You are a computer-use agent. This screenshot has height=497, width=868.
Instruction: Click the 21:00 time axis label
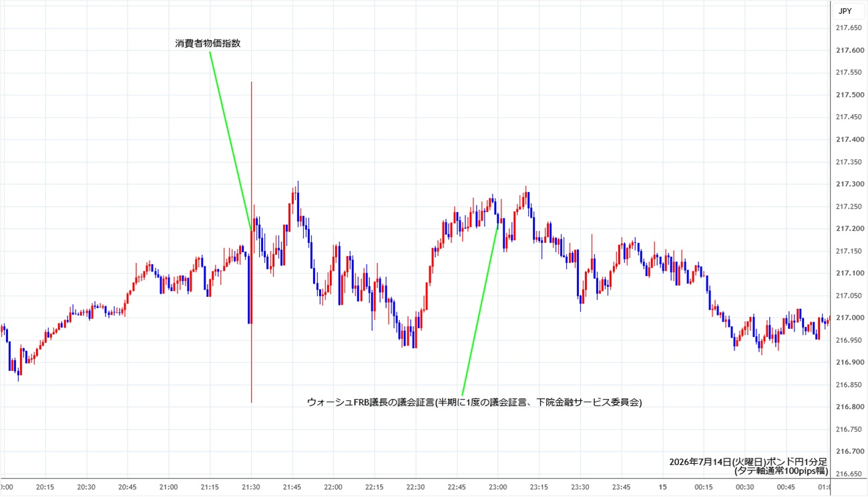click(169, 487)
